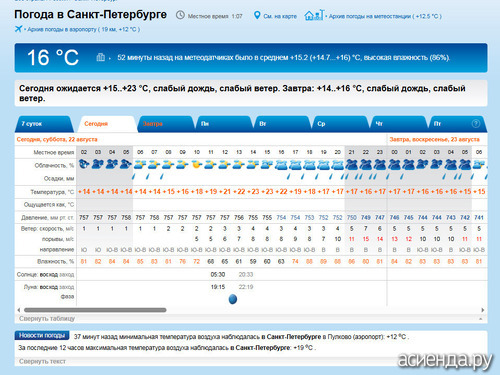Click the sunrise time 05:30

[x=218, y=275]
